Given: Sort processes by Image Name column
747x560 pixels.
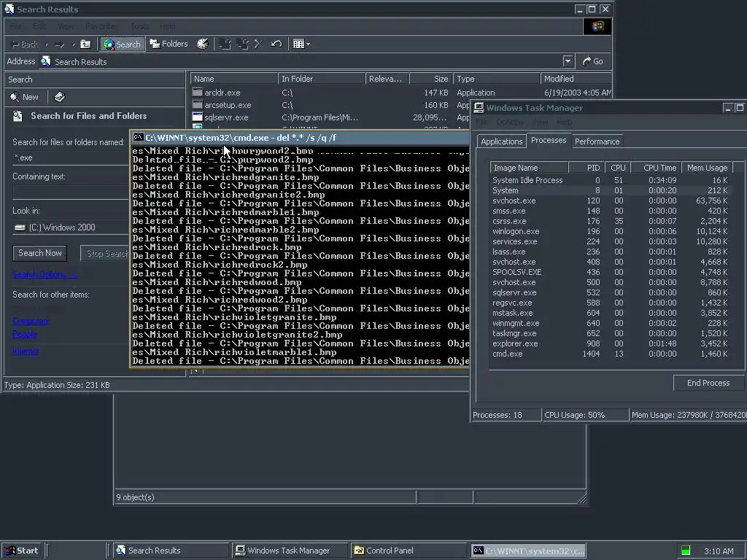Looking at the screenshot, I should [529, 168].
